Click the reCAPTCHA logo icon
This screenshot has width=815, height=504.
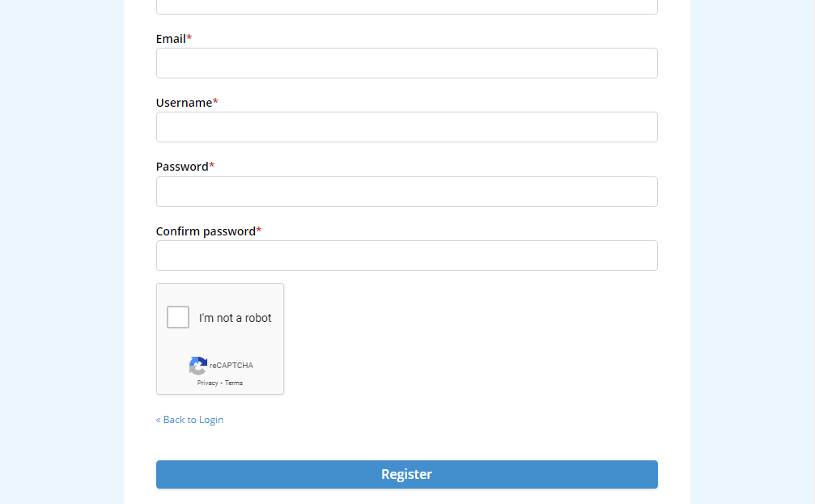tap(198, 366)
